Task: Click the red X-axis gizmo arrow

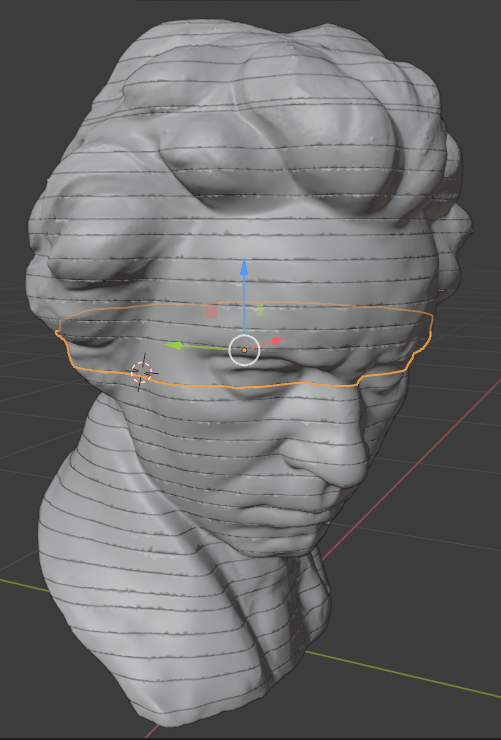Action: point(276,341)
